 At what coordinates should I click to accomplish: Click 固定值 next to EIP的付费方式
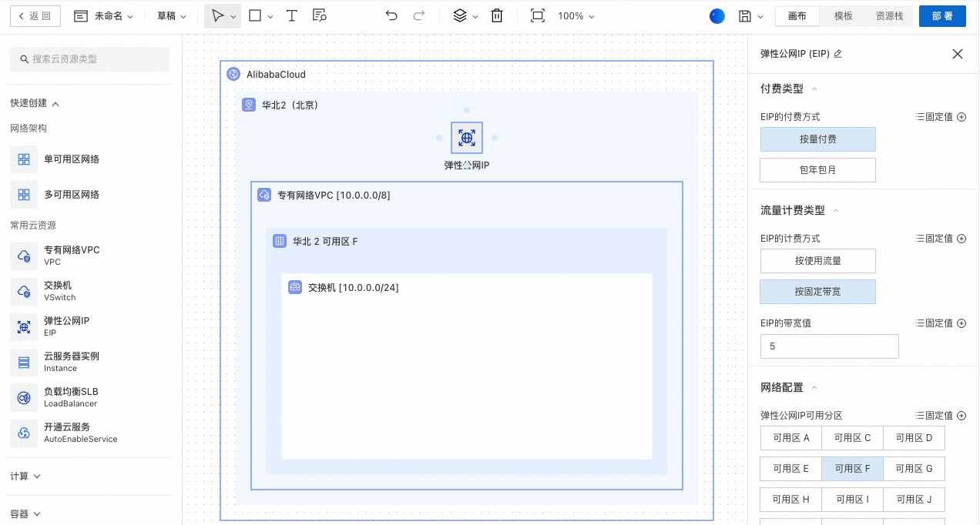point(941,117)
